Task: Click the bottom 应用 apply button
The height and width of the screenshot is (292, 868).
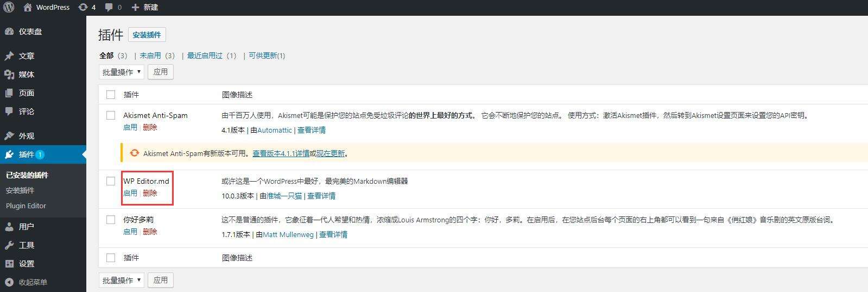Action: (x=161, y=280)
